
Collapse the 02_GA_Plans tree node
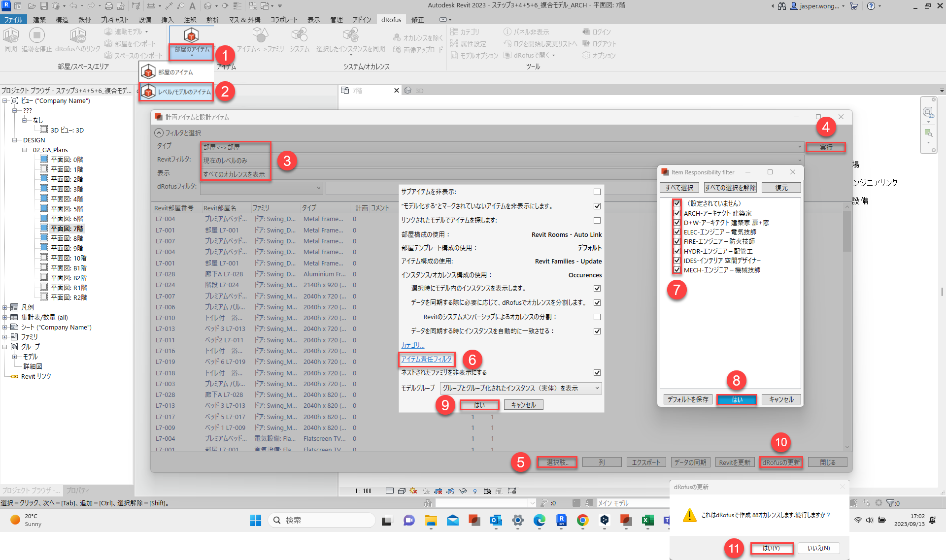(x=25, y=150)
